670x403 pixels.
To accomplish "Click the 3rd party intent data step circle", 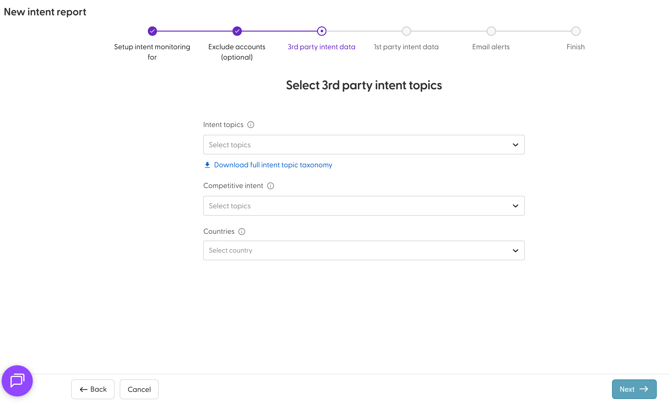I will [321, 31].
